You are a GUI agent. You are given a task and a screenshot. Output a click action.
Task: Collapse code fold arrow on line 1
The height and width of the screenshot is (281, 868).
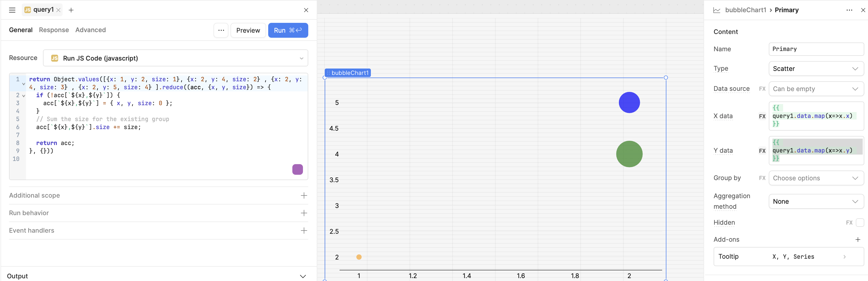point(24,84)
